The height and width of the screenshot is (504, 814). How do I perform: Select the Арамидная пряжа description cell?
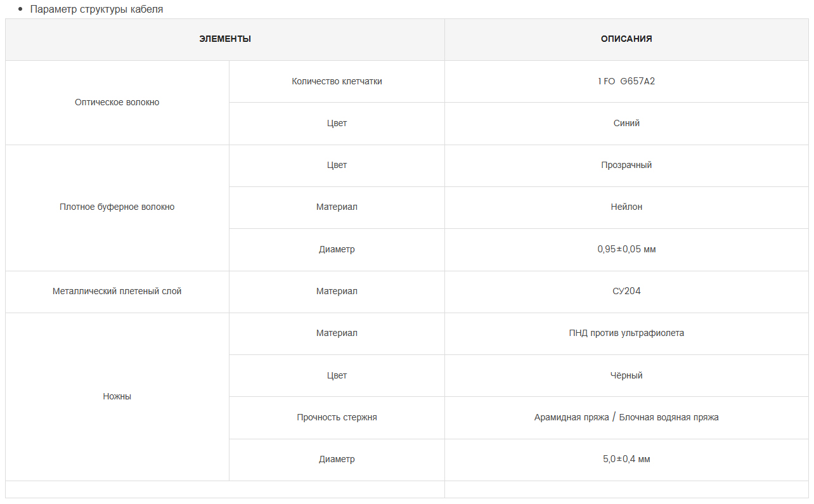tap(626, 418)
